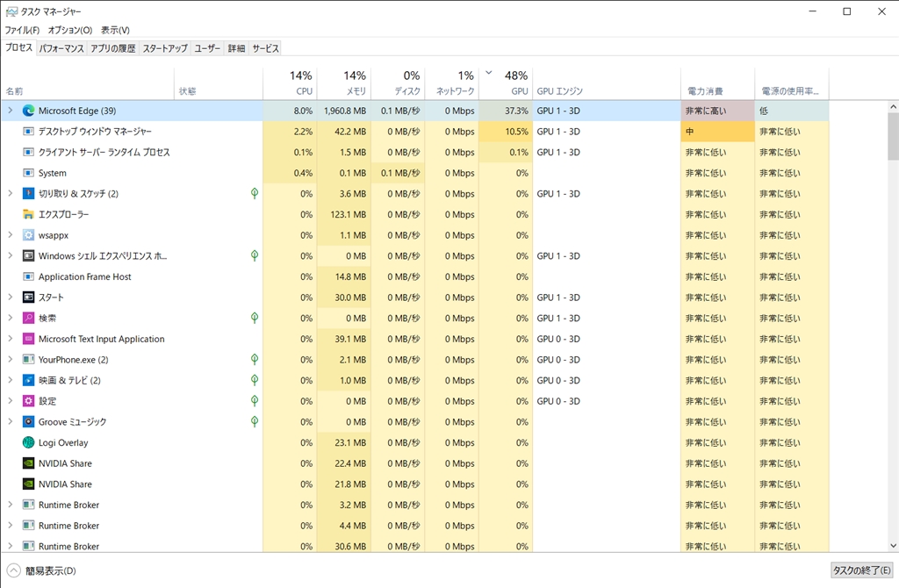The width and height of the screenshot is (899, 588).
Task: Sort by the 名前 column header
Action: tap(87, 83)
